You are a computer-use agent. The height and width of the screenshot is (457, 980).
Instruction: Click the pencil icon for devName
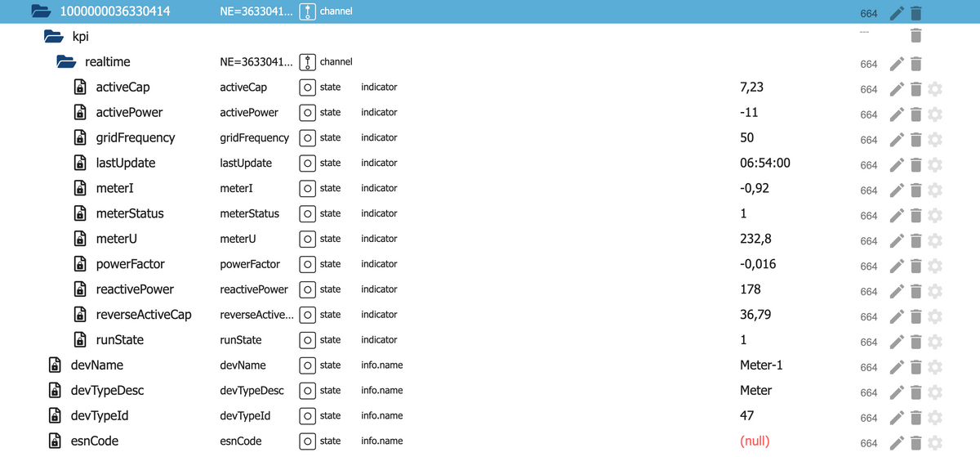coord(897,367)
